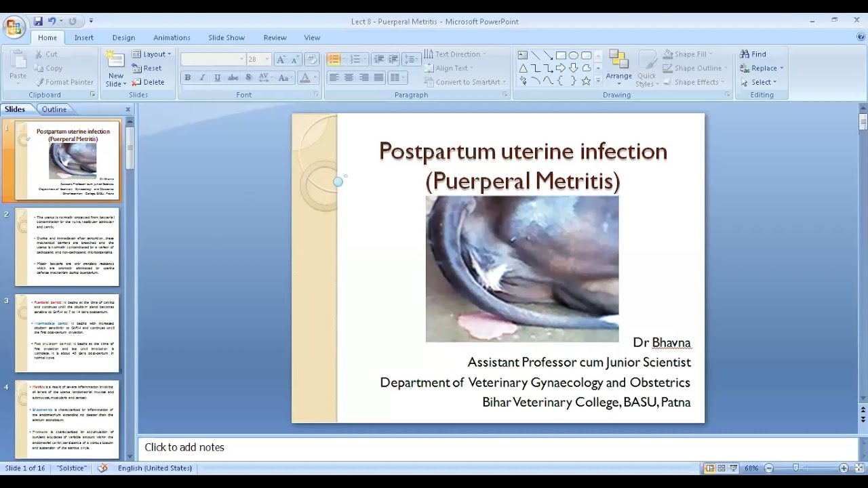Open PowerPoint Help question mark icon
Viewport: 868px width, 488px height.
(x=861, y=37)
